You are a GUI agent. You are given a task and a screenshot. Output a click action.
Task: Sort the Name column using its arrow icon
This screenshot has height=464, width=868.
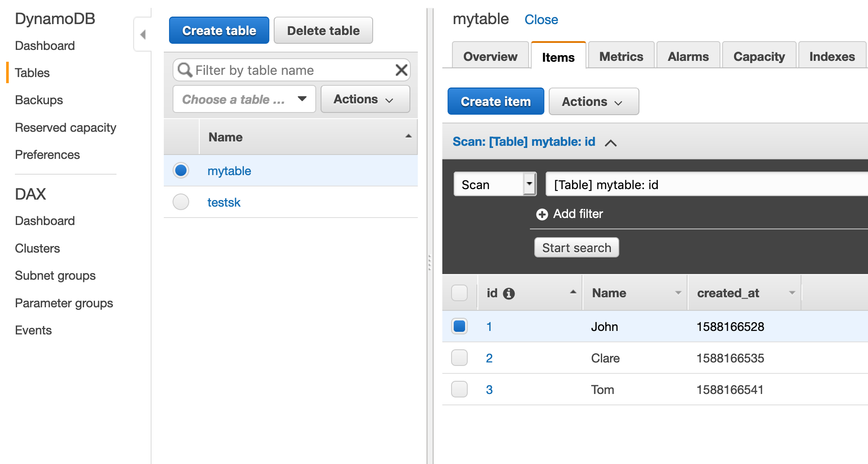[x=677, y=293]
